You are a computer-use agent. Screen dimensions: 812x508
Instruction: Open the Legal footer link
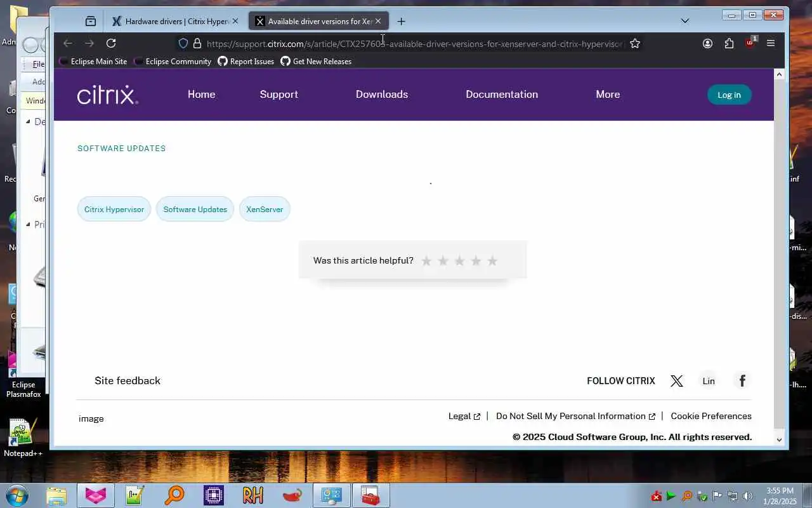pos(464,416)
